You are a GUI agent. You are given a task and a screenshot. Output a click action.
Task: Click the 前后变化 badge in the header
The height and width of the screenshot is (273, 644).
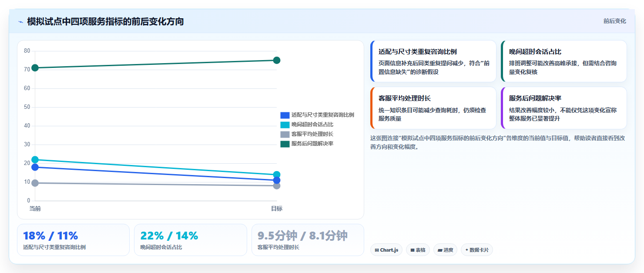coord(614,21)
